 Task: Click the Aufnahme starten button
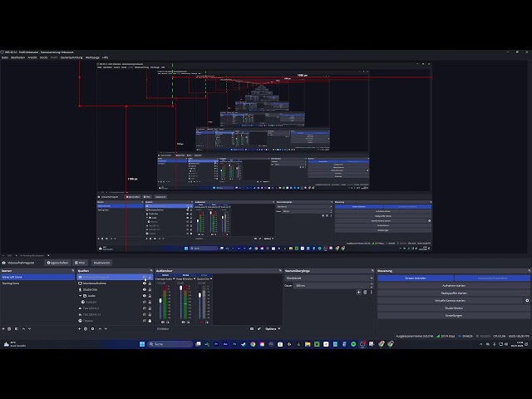coord(454,286)
